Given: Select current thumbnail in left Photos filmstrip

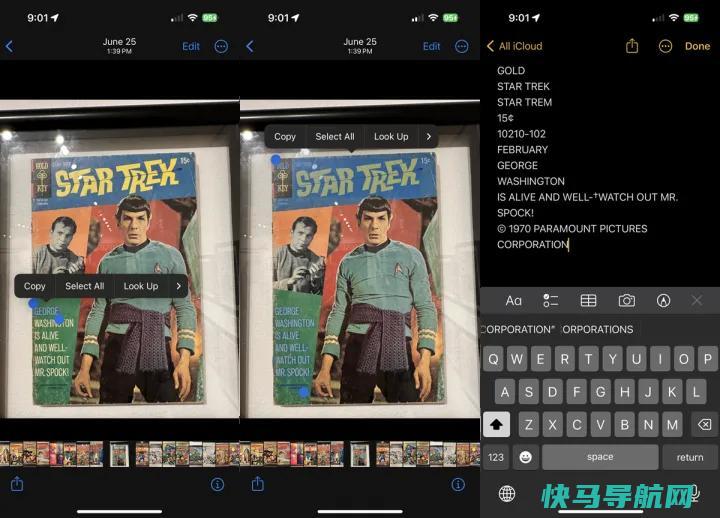Looking at the screenshot, I should coord(119,454).
